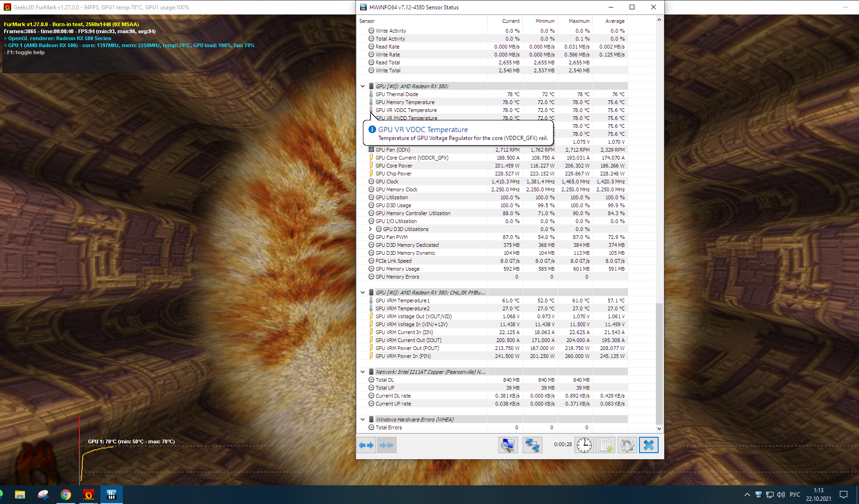859x504 pixels.
Task: Select the GPU Memory Controller Utilization row label
Action: coord(413,213)
